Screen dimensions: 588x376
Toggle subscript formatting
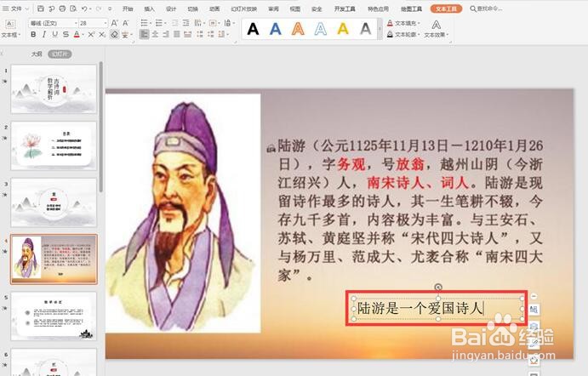coord(102,35)
